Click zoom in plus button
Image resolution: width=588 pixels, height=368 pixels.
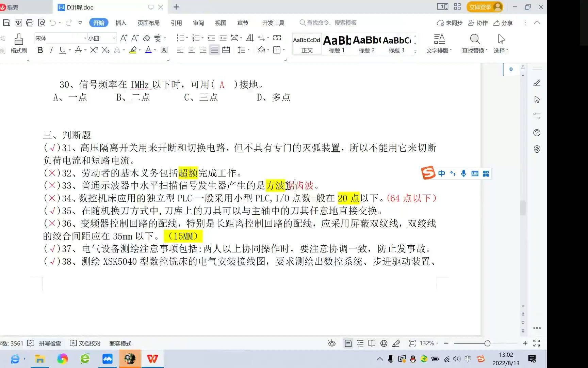point(525,343)
